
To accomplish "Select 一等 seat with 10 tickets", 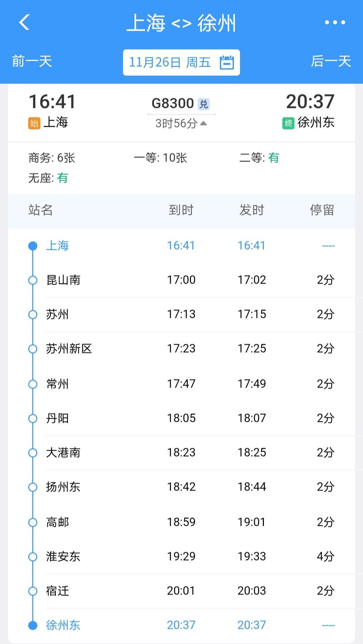I will (x=160, y=158).
